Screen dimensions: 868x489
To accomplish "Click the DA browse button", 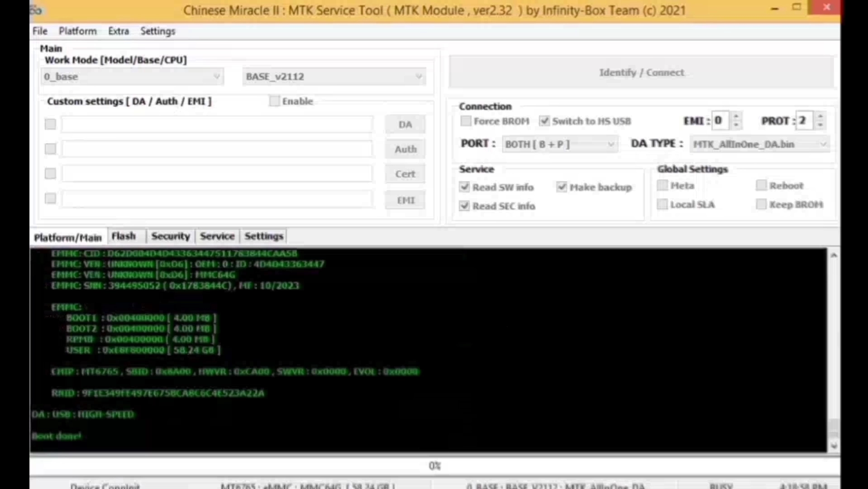I will click(x=405, y=124).
